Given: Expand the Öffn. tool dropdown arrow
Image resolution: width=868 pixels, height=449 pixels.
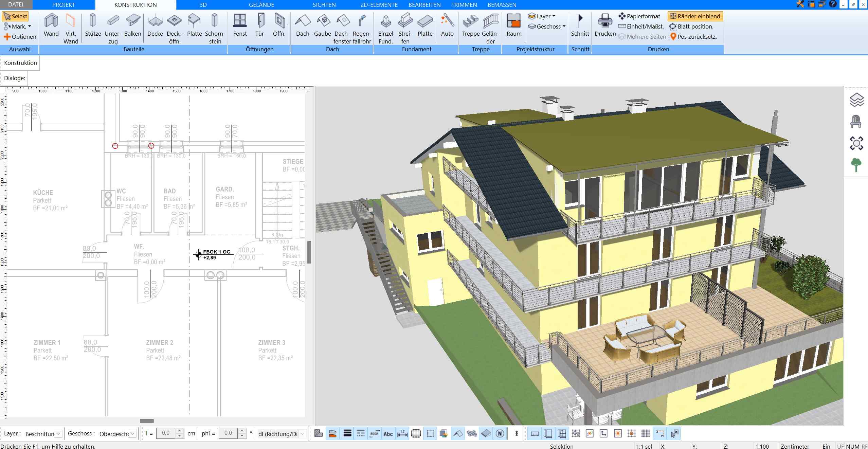Looking at the screenshot, I should click(x=287, y=25).
